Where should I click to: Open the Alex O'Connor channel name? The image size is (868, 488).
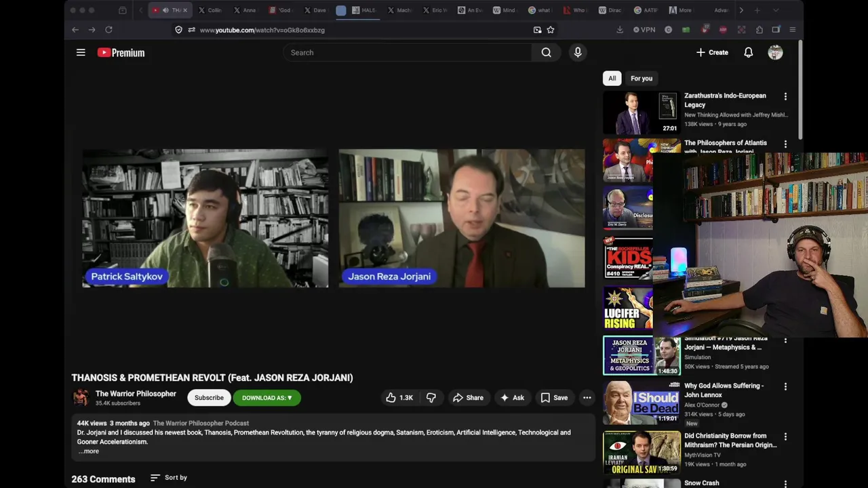click(701, 405)
